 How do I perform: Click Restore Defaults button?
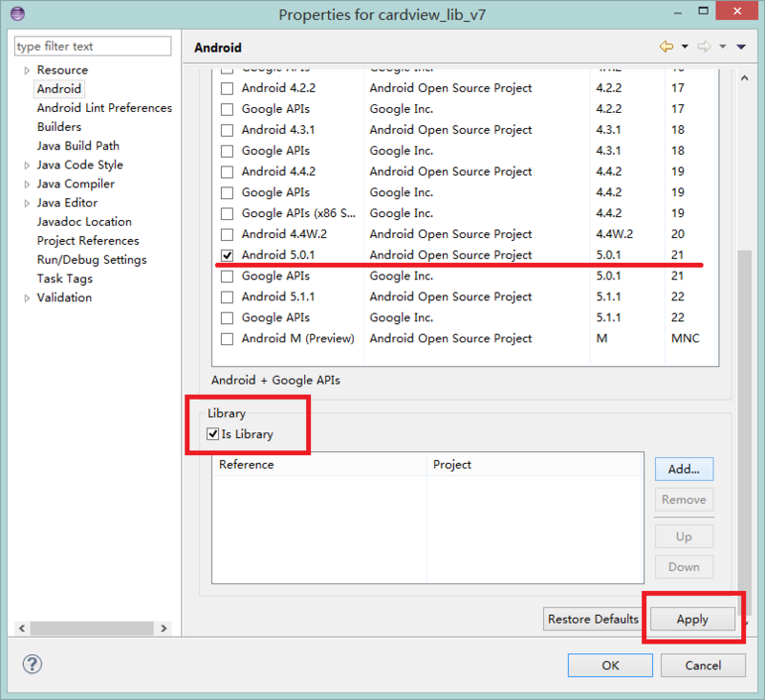coord(593,619)
